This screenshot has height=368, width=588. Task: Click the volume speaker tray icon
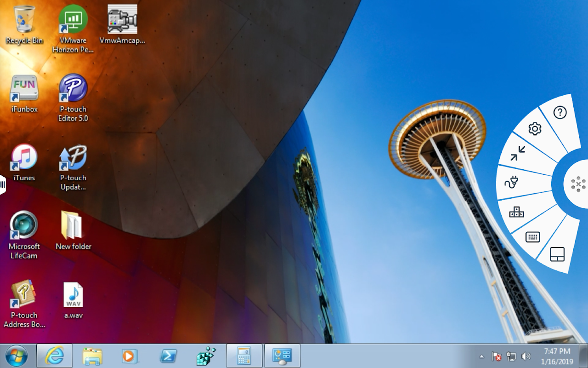[526, 356]
